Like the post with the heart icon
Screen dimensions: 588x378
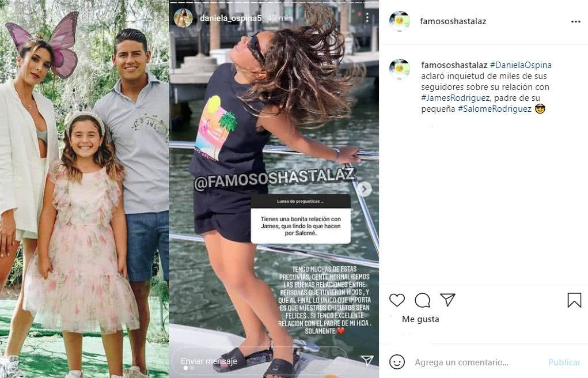pyautogui.click(x=397, y=300)
